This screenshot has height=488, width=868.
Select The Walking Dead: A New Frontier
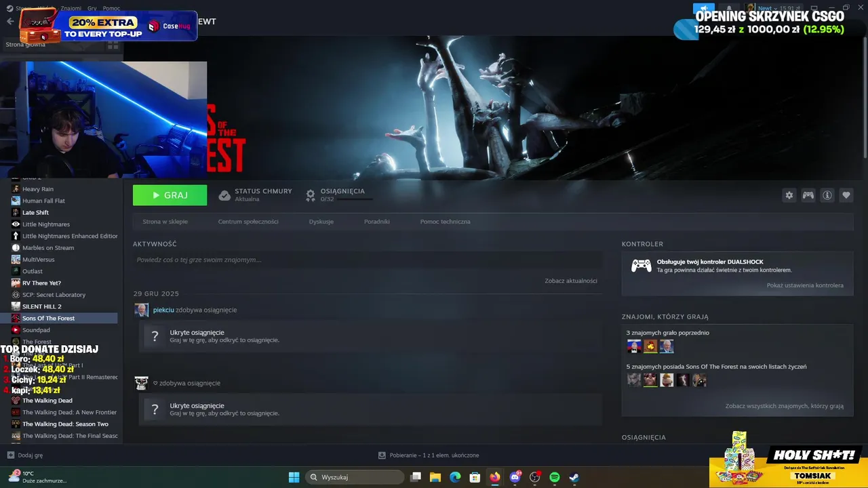(69, 412)
